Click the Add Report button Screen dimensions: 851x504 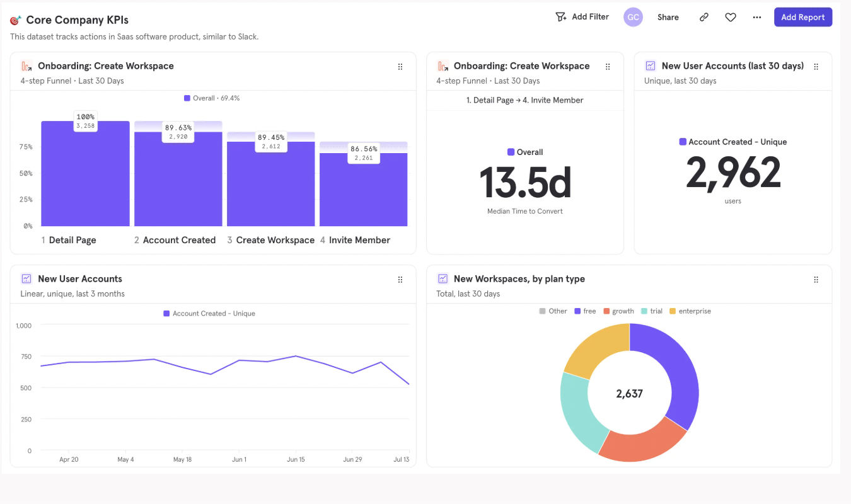tap(802, 17)
